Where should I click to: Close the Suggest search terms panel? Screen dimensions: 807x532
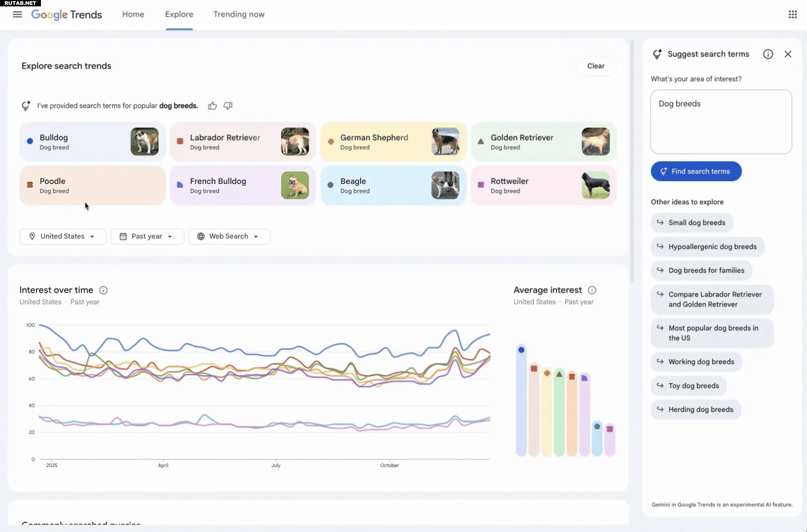(788, 54)
